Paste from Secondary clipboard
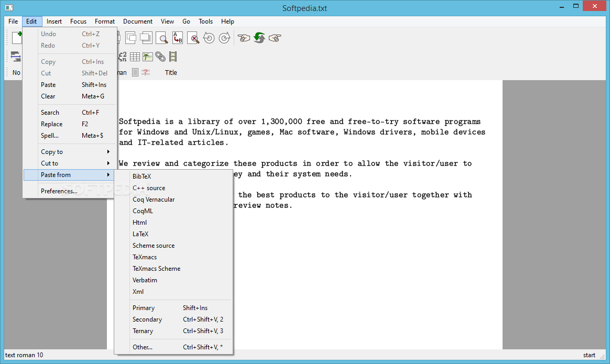The height and width of the screenshot is (364, 610). (x=173, y=319)
